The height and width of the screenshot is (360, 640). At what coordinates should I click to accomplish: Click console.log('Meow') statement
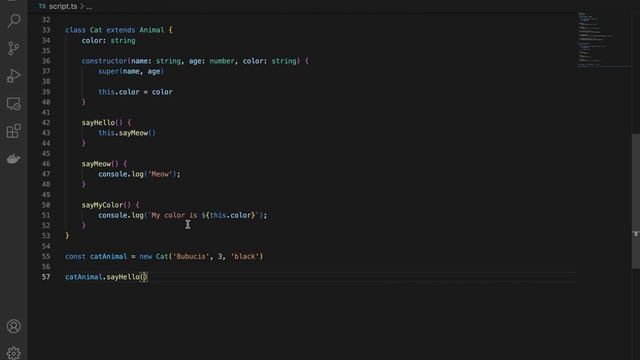139,174
